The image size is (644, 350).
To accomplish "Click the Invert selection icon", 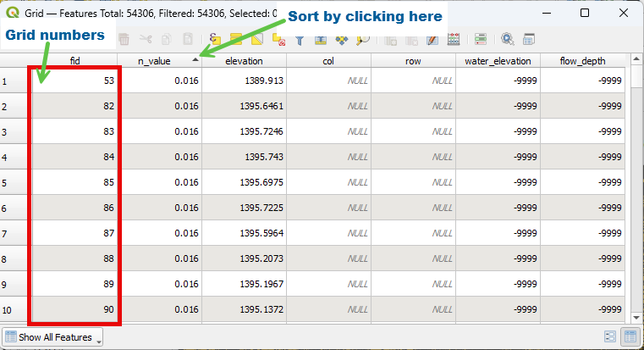I will (257, 39).
